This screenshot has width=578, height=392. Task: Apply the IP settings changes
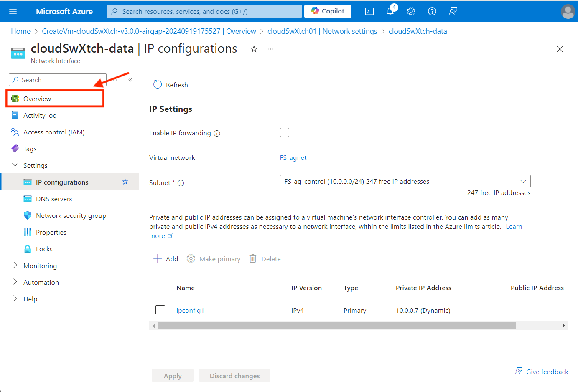coord(172,375)
